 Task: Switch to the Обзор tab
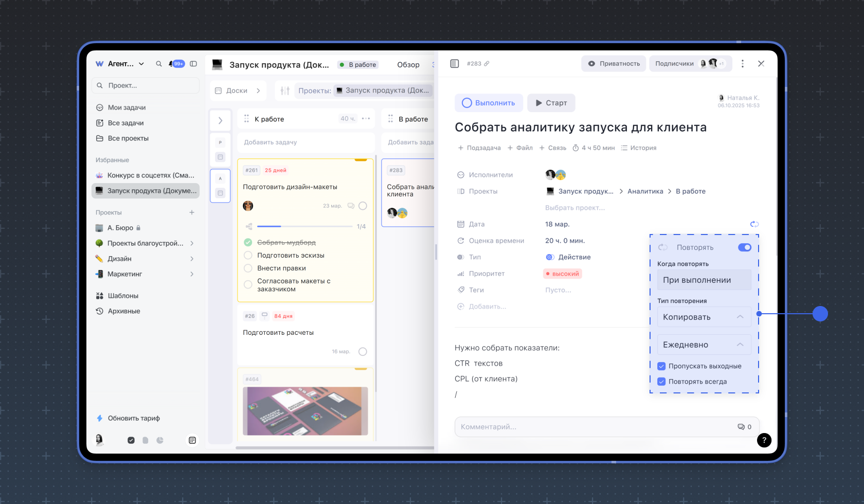point(408,65)
